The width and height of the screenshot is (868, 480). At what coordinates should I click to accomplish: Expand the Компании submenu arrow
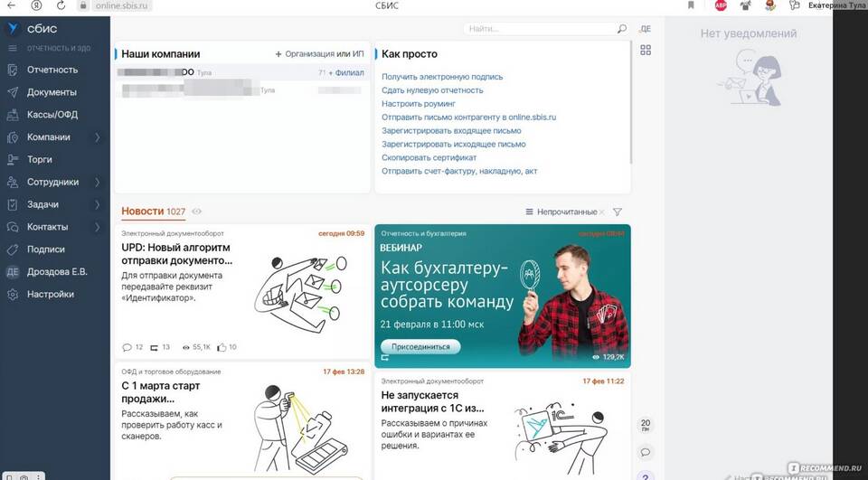[98, 137]
